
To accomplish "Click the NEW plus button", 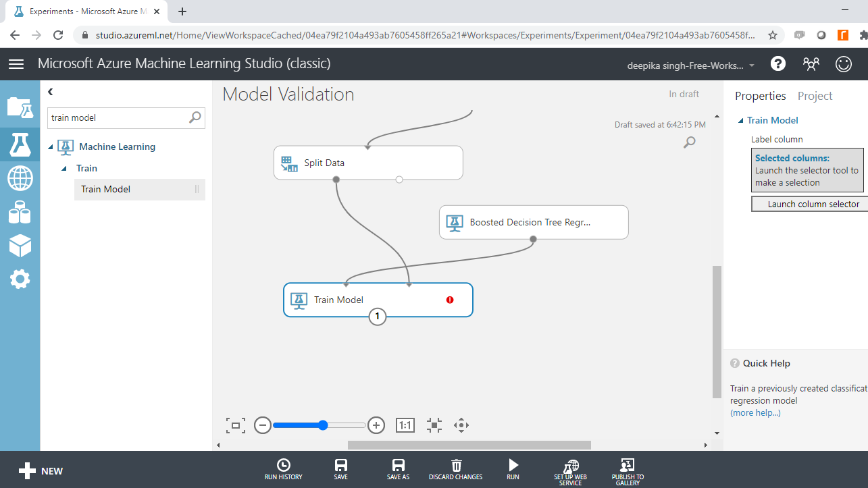I will tap(41, 471).
